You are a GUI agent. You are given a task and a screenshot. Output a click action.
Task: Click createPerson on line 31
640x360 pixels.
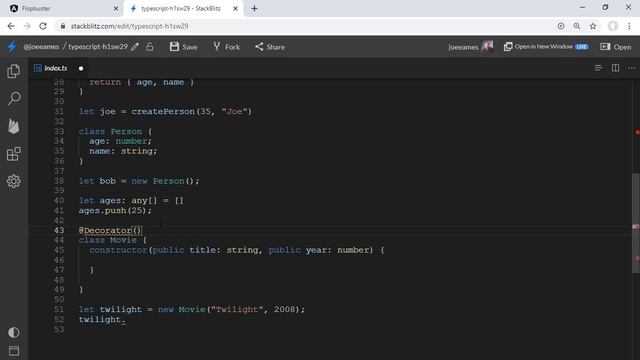point(163,111)
